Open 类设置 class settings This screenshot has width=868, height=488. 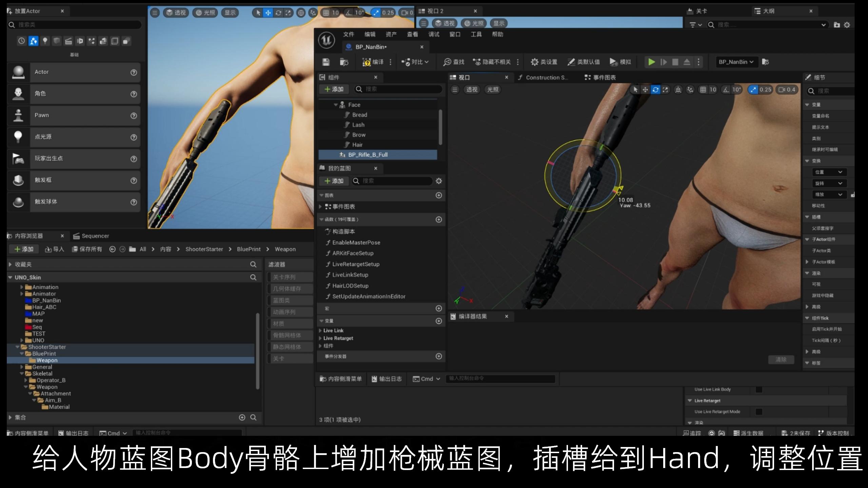click(x=544, y=62)
